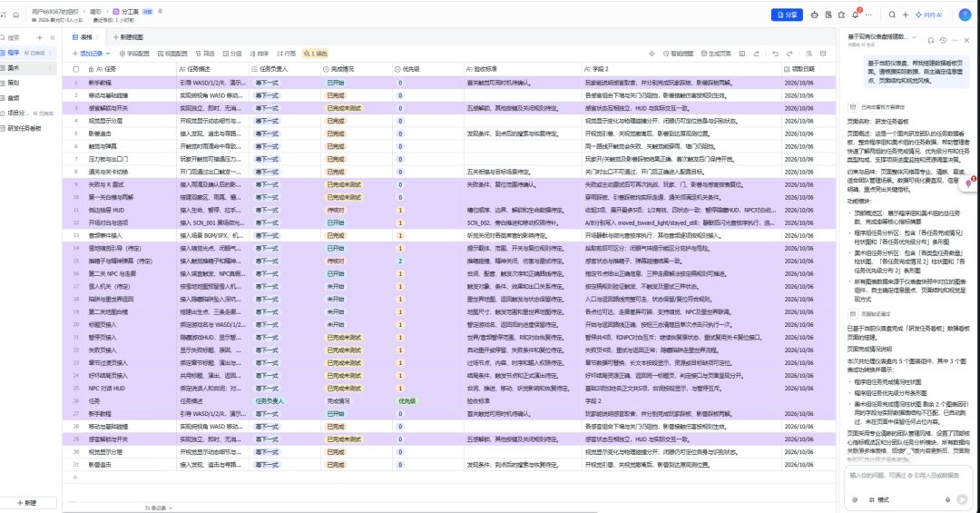Click the new chat icon in AI panel header
The height and width of the screenshot is (513, 980).
point(931,40)
